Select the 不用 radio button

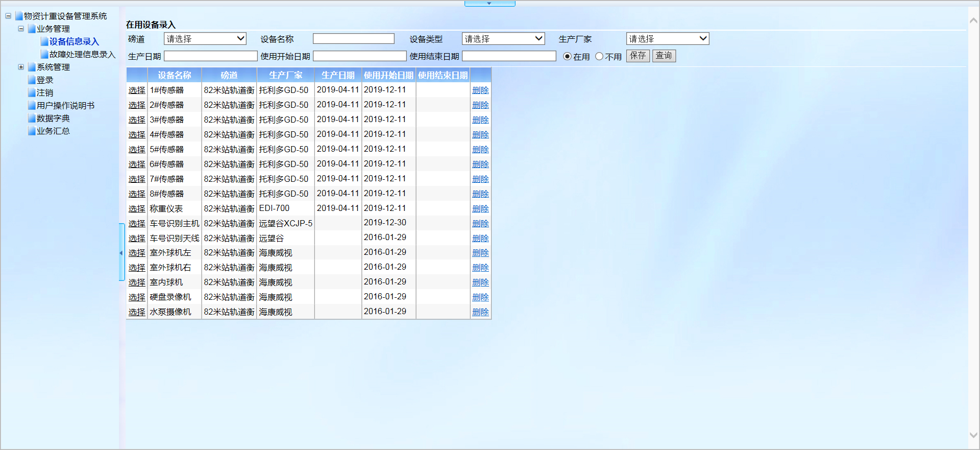point(599,57)
